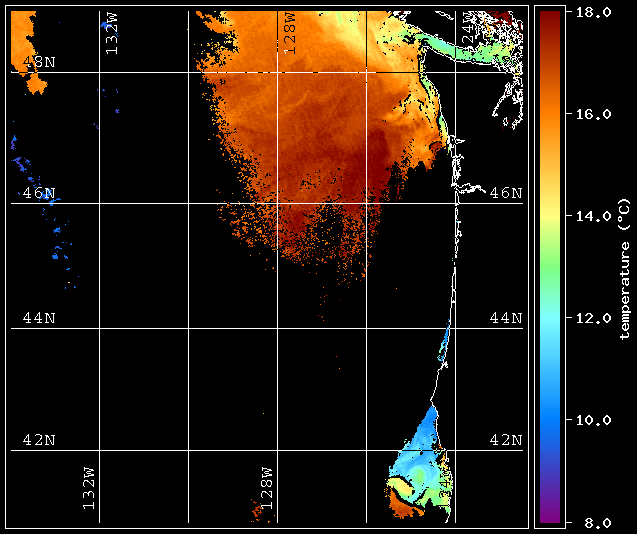Click the 48N latitude label on the left
637x534 pixels.
(39, 62)
